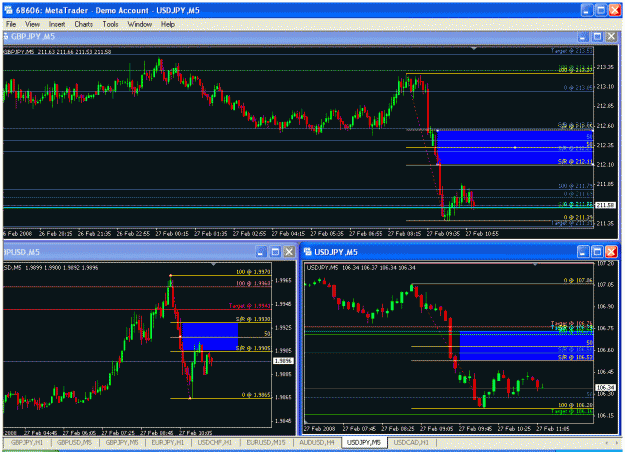Viewport: 625px width, 452px height.
Task: Open the Tools menu
Action: point(110,24)
